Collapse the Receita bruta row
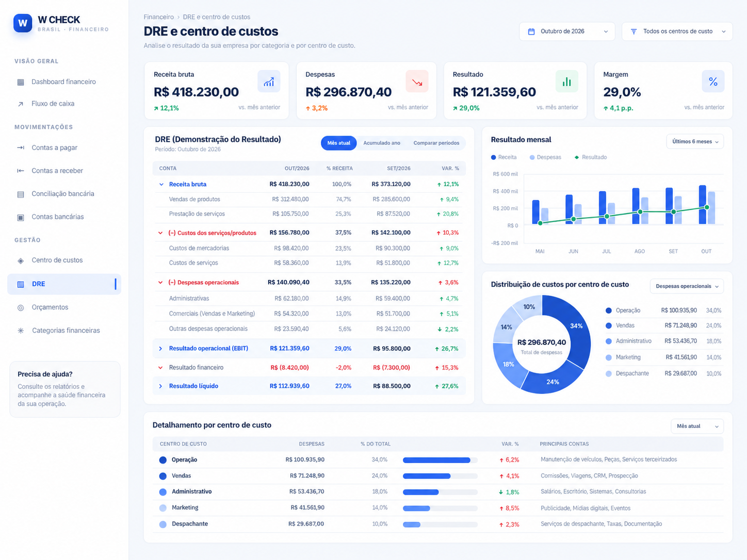Viewport: 747px width, 560px height. (x=161, y=184)
